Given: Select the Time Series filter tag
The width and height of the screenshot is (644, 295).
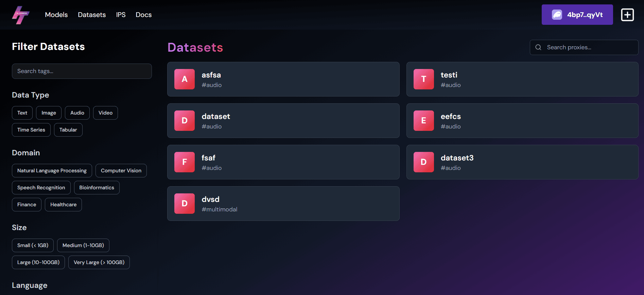Looking at the screenshot, I should pos(31,130).
